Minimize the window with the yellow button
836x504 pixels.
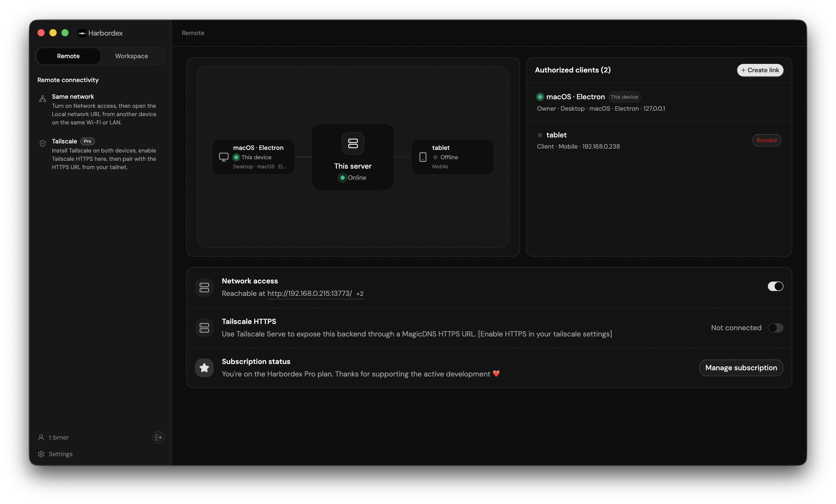(x=53, y=32)
